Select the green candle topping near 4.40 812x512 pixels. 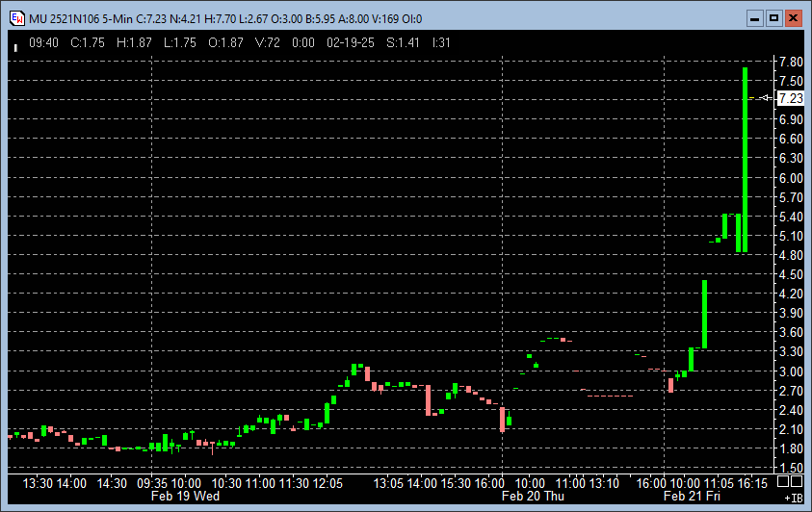(704, 314)
